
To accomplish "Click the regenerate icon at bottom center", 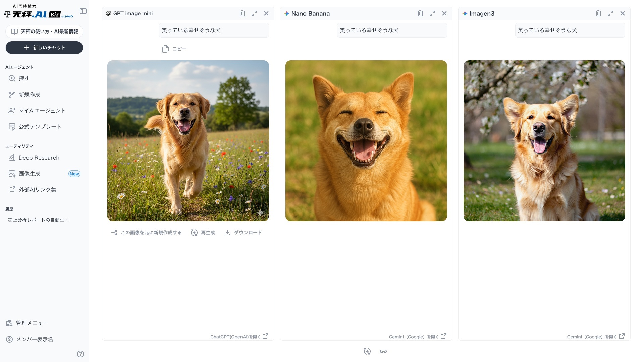I will coord(367,351).
